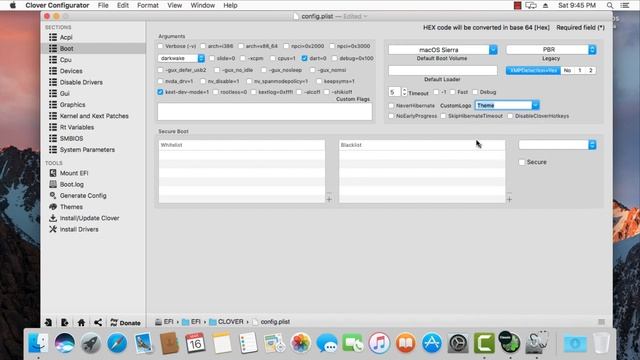Open the Gui section
Screen dimensions: 640x360
64,93
